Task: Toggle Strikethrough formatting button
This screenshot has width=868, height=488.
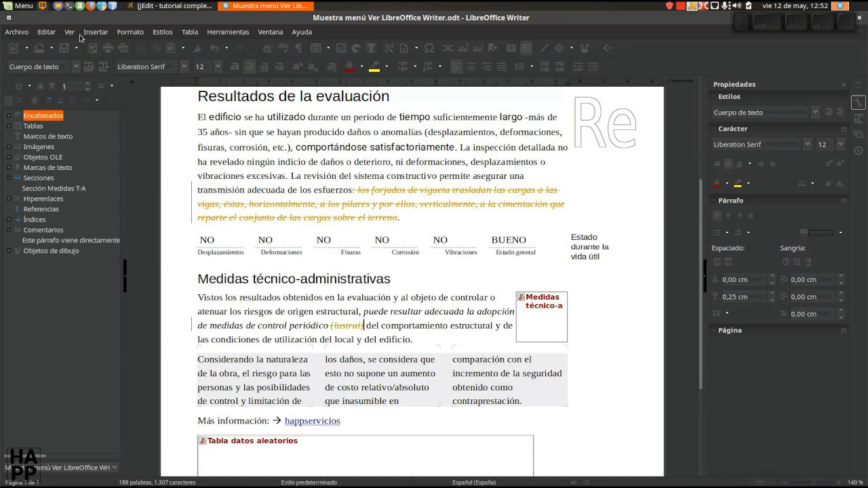Action: tap(279, 66)
